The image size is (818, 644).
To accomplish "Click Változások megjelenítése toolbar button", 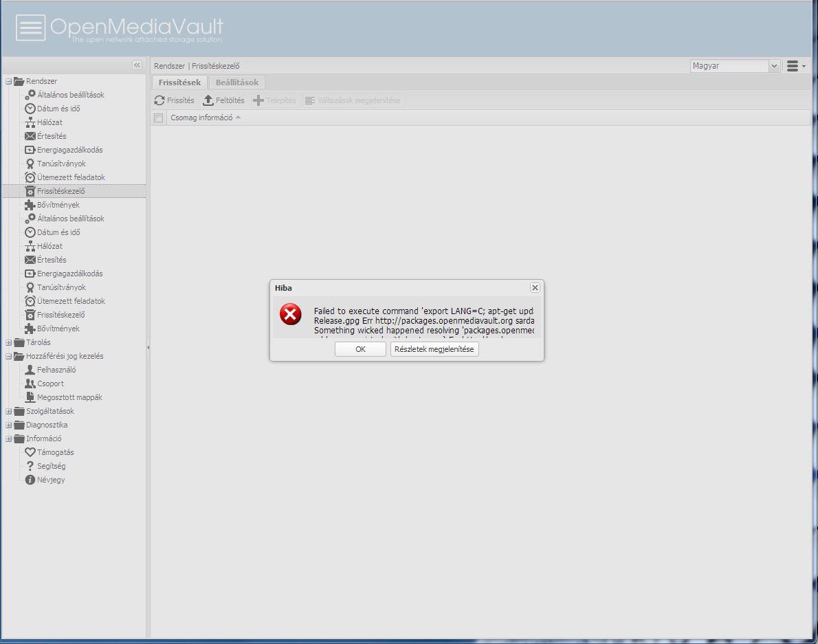I will [x=353, y=100].
